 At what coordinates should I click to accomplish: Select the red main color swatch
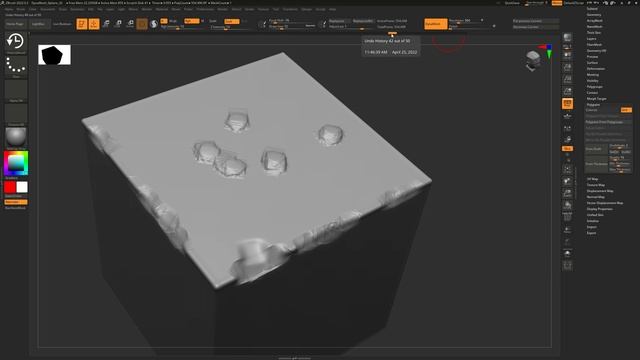click(10, 187)
